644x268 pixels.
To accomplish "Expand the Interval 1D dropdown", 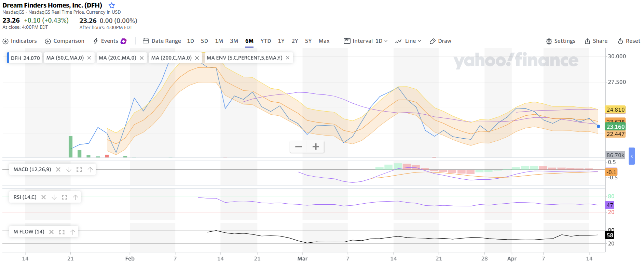I will [366, 41].
